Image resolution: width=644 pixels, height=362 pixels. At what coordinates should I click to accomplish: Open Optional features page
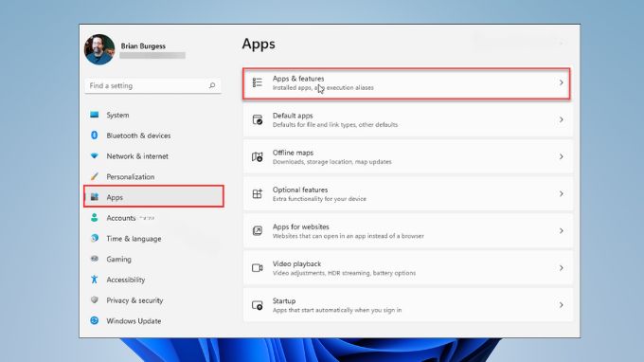[408, 194]
